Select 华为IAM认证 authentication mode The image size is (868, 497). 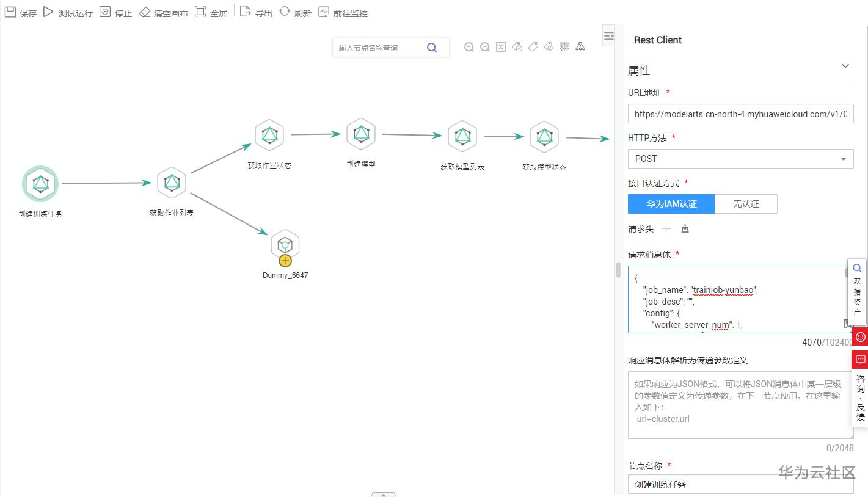[671, 203]
